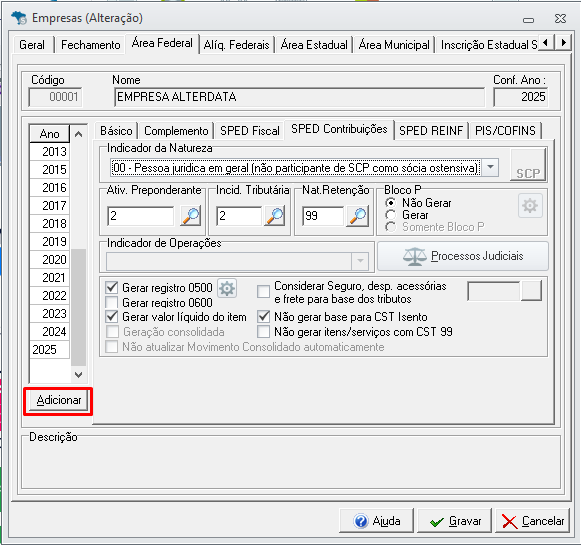This screenshot has height=545, width=581.
Task: Select year 2020 in the list
Action: click(49, 260)
